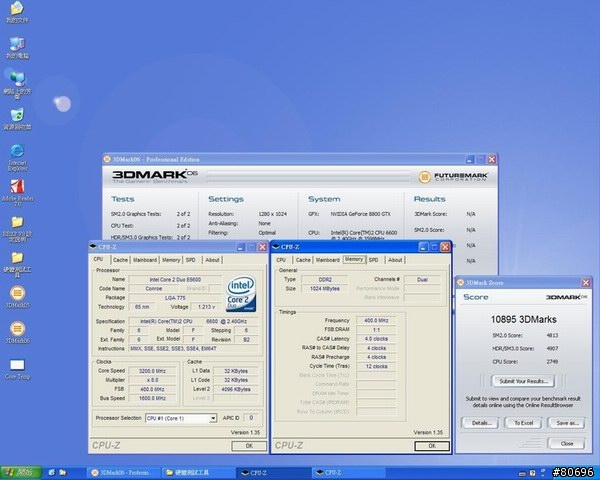Click Submit Your Results button
Image resolution: width=600 pixels, height=480 pixels.
tap(523, 381)
